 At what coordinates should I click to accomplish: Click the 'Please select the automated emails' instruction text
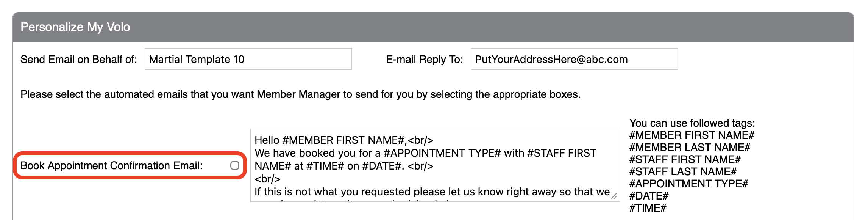(x=300, y=94)
